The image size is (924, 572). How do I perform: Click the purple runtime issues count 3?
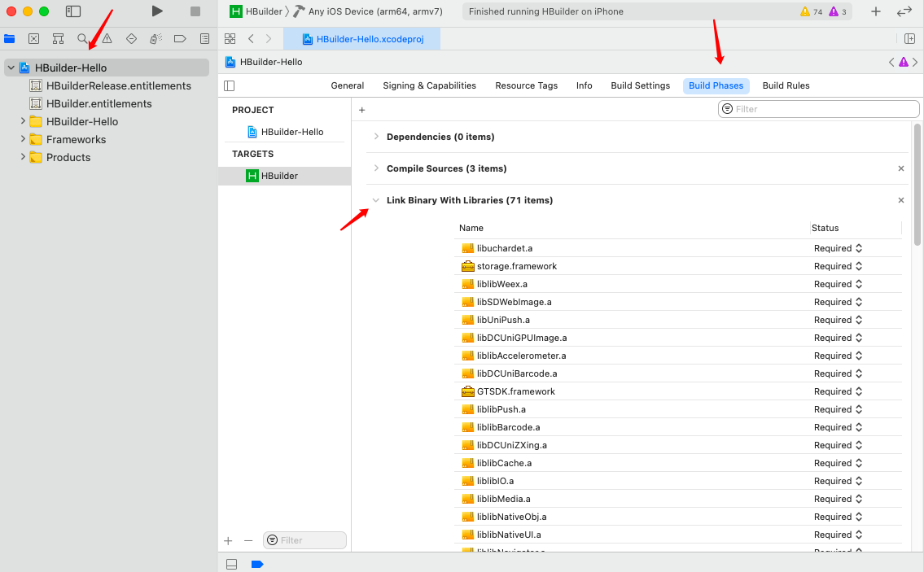click(x=838, y=11)
